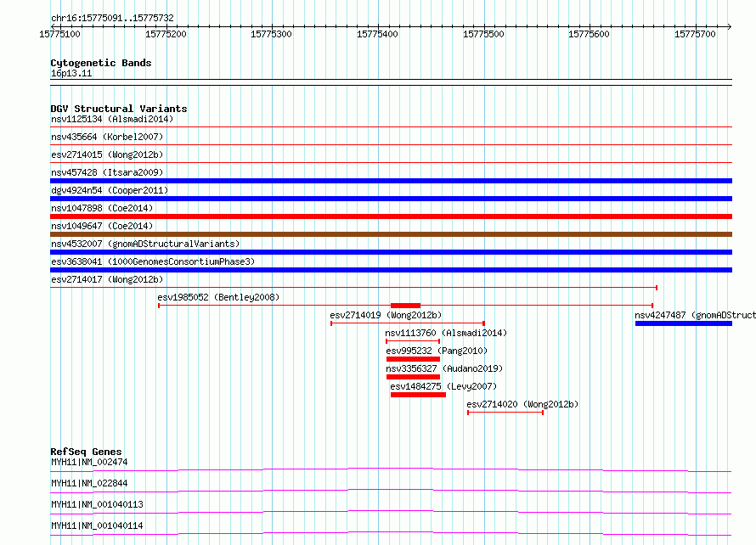This screenshot has height=545, width=756.
Task: Click the nsv457428 (Itsara2009) label
Action: click(107, 172)
